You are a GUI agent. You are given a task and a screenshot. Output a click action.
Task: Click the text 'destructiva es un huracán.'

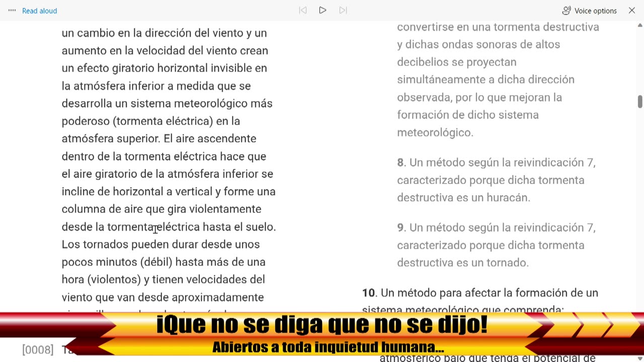point(464,198)
